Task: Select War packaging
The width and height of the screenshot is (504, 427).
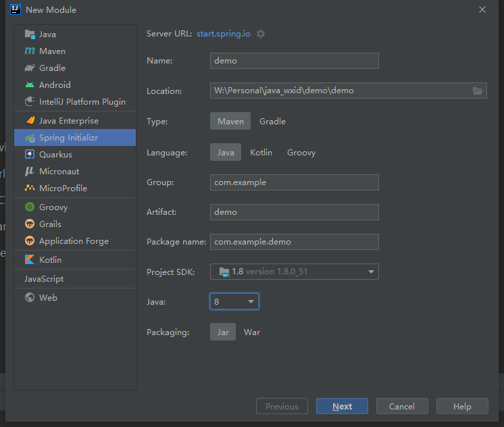Action: pos(252,332)
